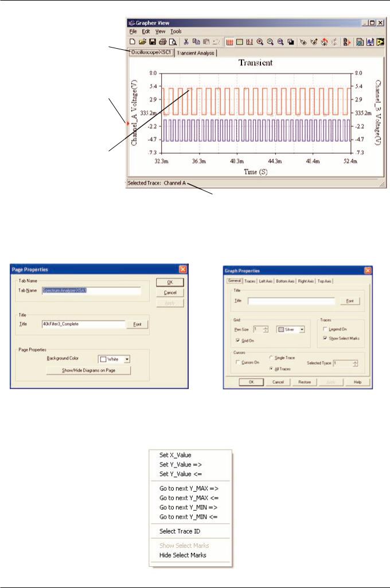
Task: Select the Single Trace radio button
Action: point(271,358)
